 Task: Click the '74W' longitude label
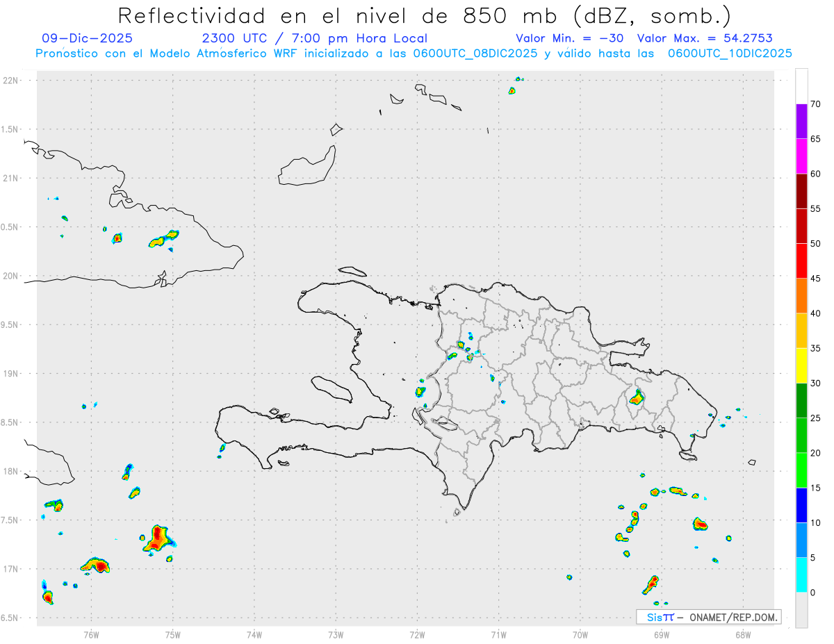(254, 634)
